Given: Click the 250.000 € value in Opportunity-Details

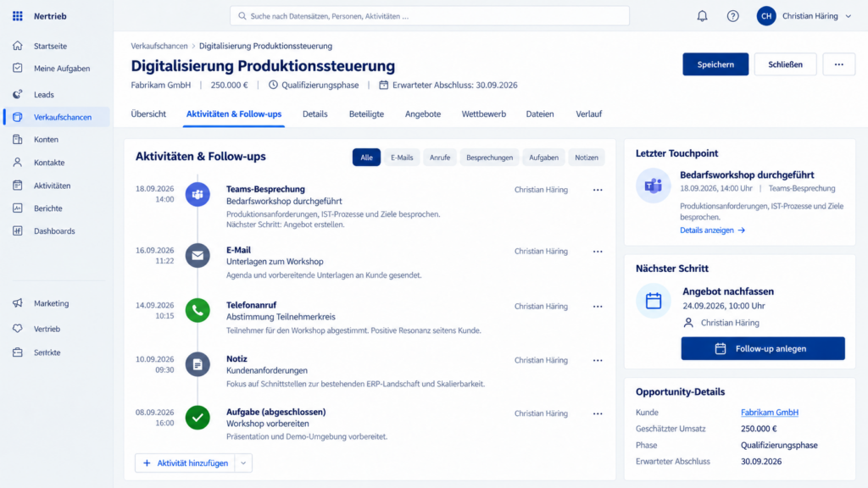Looking at the screenshot, I should (x=759, y=429).
